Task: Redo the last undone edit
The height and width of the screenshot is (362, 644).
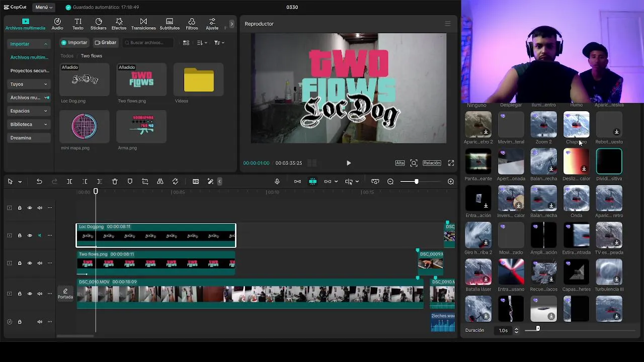Action: (x=54, y=182)
